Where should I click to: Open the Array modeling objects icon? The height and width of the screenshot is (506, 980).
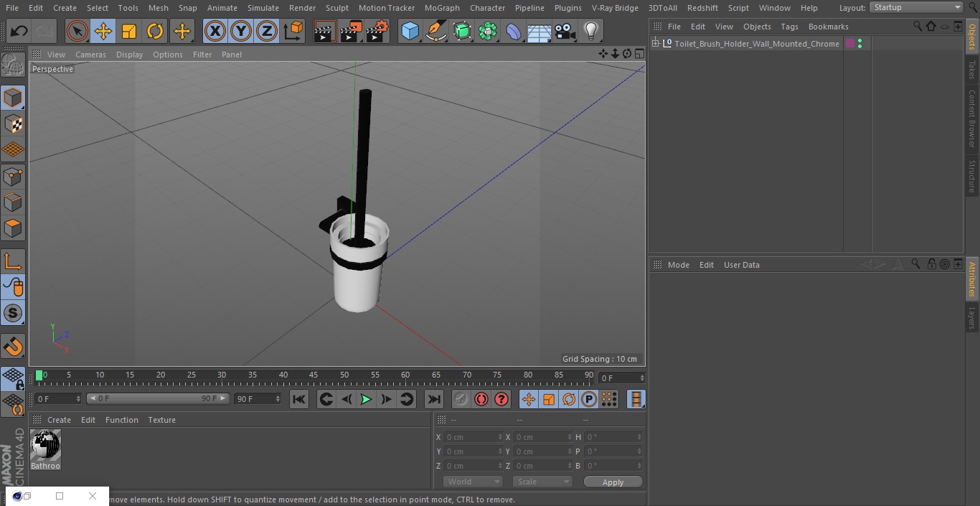pos(488,31)
